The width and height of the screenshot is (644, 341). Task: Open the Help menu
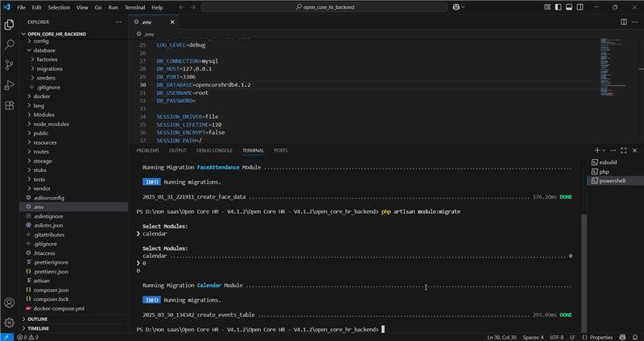tap(157, 7)
